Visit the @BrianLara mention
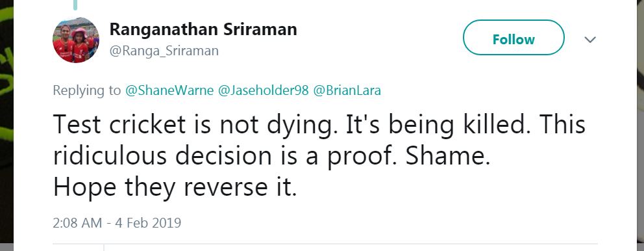 tap(347, 90)
